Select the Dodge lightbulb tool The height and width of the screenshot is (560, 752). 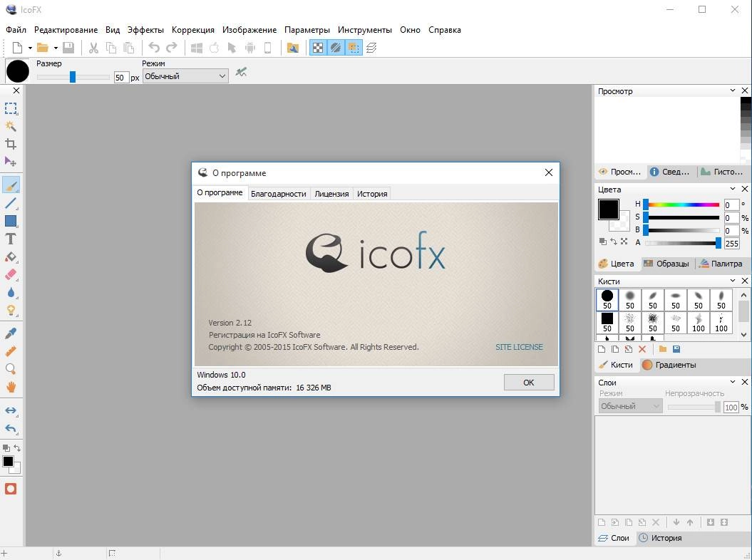tap(11, 311)
